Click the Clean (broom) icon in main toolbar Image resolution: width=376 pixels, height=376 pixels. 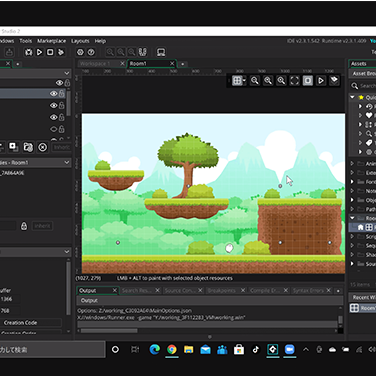(x=61, y=52)
